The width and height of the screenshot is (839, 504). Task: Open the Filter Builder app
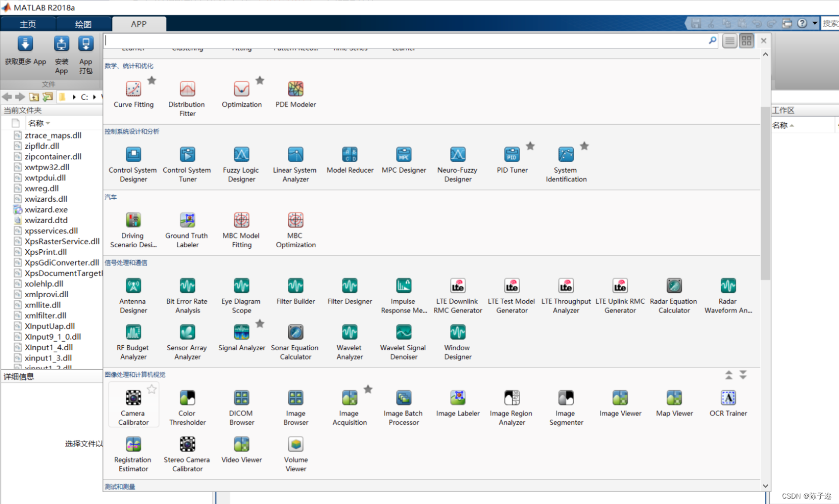point(296,291)
